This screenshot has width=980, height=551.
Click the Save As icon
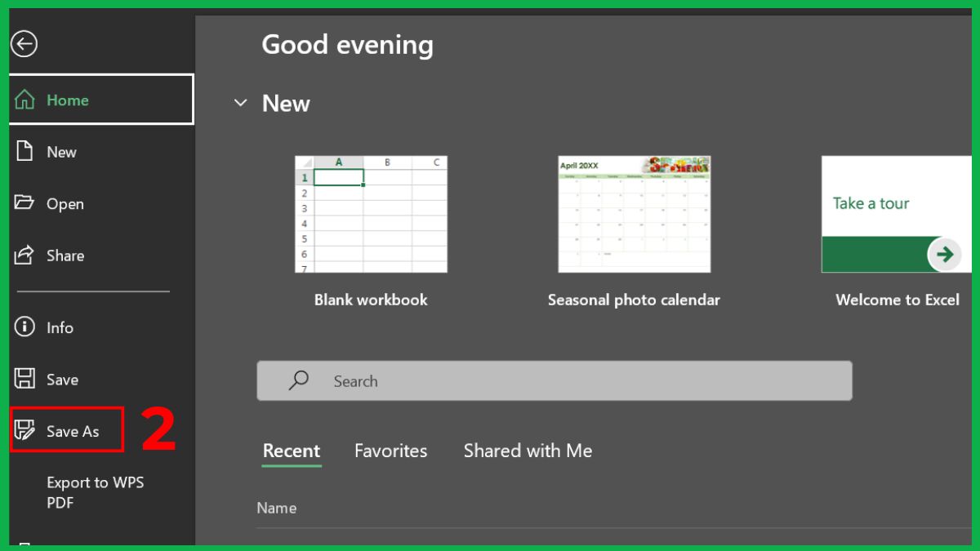(x=25, y=430)
